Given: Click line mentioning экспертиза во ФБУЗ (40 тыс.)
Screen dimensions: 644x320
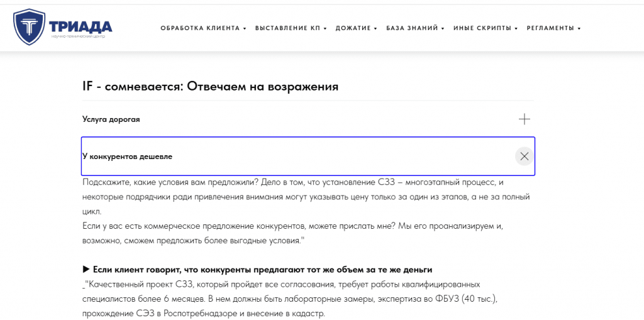Looking at the screenshot, I should click(290, 299).
